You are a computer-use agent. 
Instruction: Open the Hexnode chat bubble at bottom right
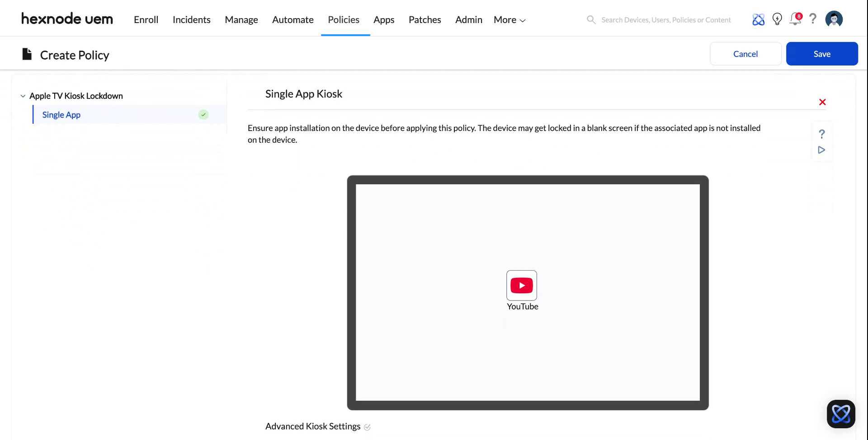coord(841,413)
